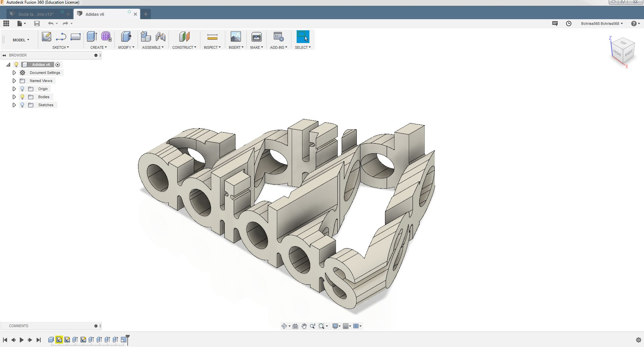This screenshot has height=347, width=644.
Task: Click the Insert image icon
Action: point(236,37)
